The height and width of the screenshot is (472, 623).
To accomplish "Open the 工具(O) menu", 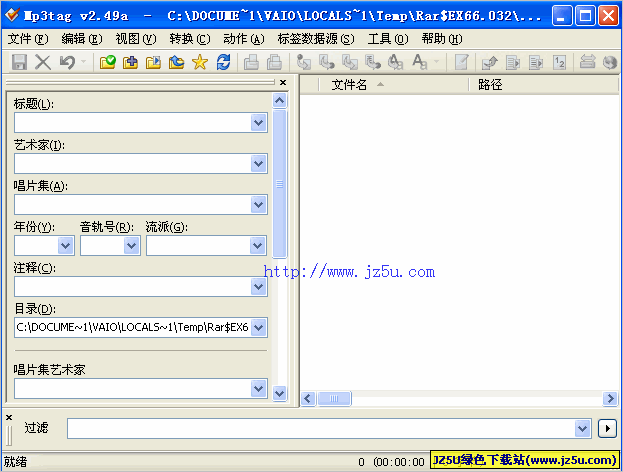I will (388, 39).
